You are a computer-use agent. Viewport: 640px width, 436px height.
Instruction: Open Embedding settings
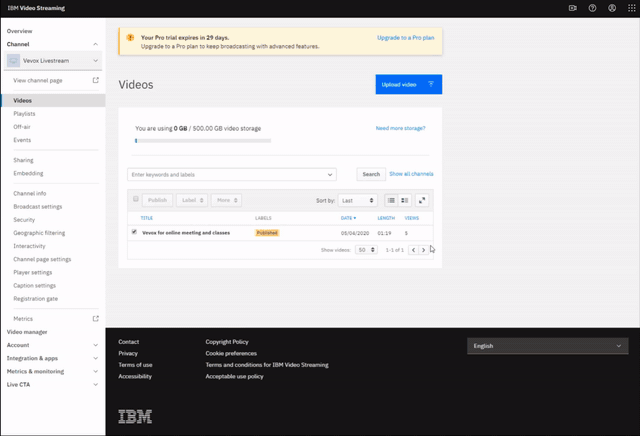(28, 173)
